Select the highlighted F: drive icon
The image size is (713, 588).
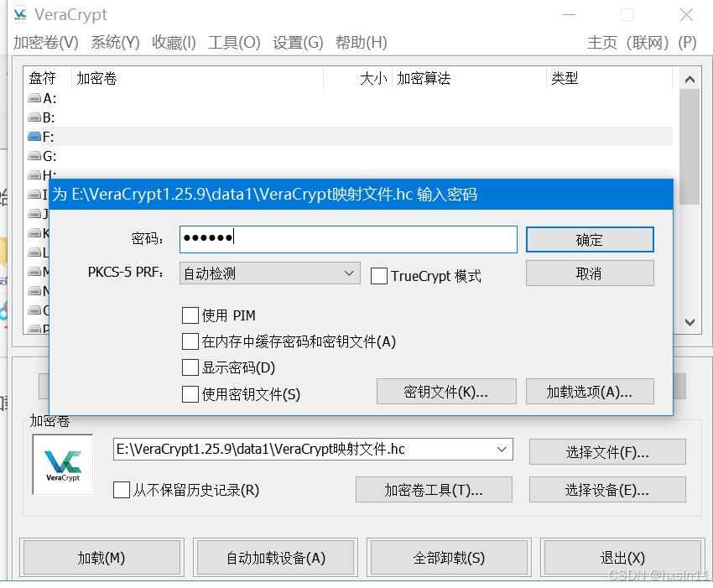34,137
